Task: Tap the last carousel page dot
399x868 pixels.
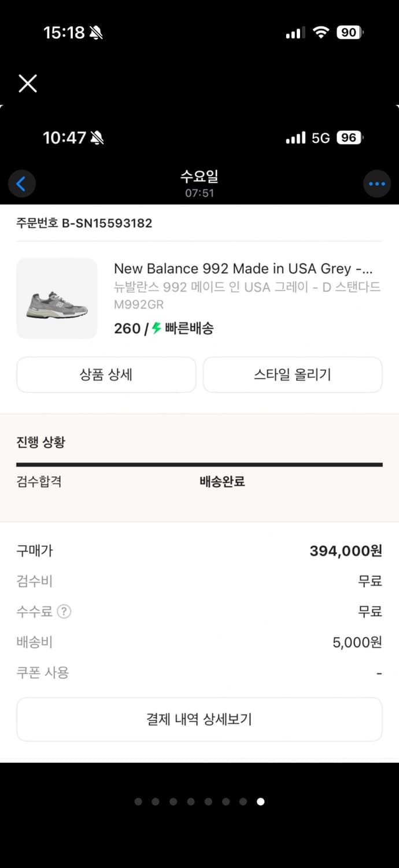Action: 261,802
